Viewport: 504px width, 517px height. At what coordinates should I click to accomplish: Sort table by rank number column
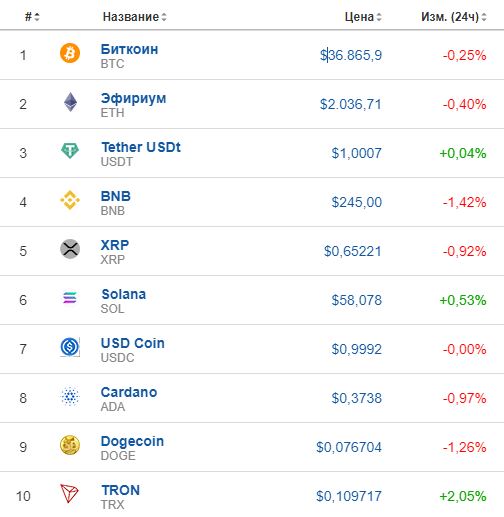point(32,16)
